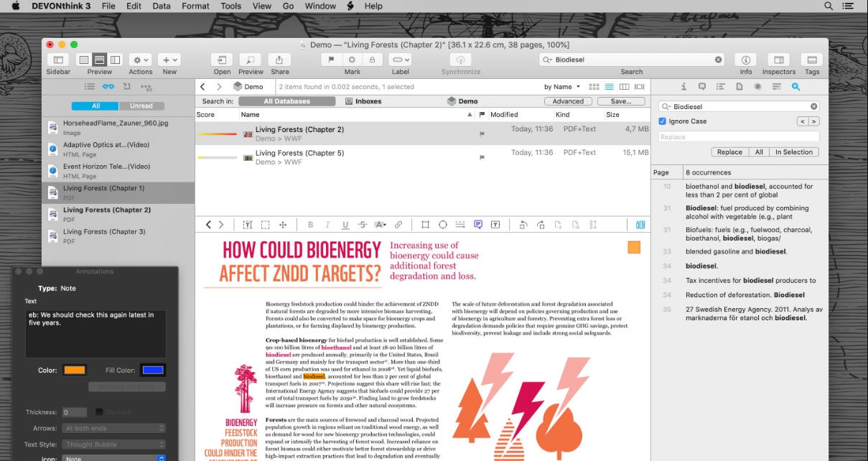Screen dimensions: 868x461
Task: Click the Synchronize toolbar icon
Action: (x=460, y=60)
